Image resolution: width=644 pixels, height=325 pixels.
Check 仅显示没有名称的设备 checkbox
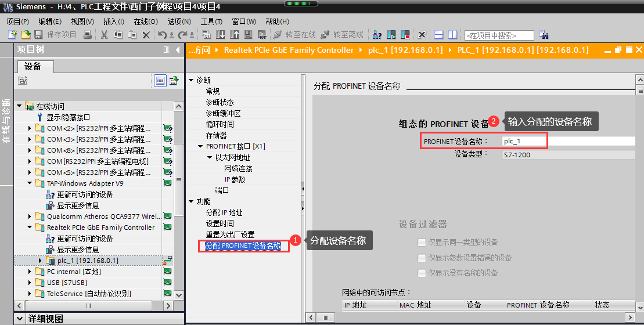422,273
